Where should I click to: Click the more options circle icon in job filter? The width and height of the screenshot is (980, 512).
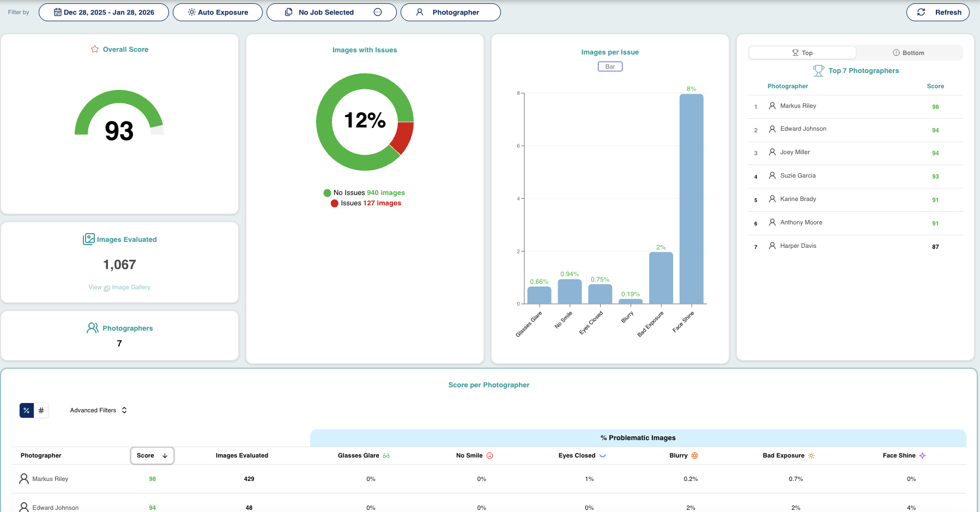click(378, 12)
